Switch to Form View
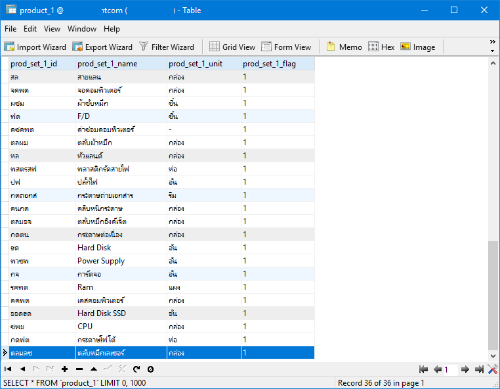The height and width of the screenshot is (389, 500). [x=286, y=47]
